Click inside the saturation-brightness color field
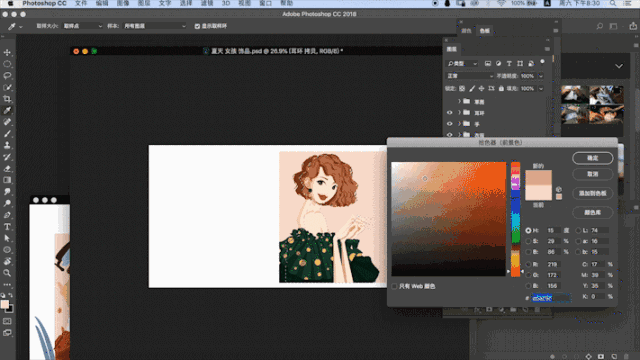Viewport: 640px width, 360px height. tap(449, 219)
